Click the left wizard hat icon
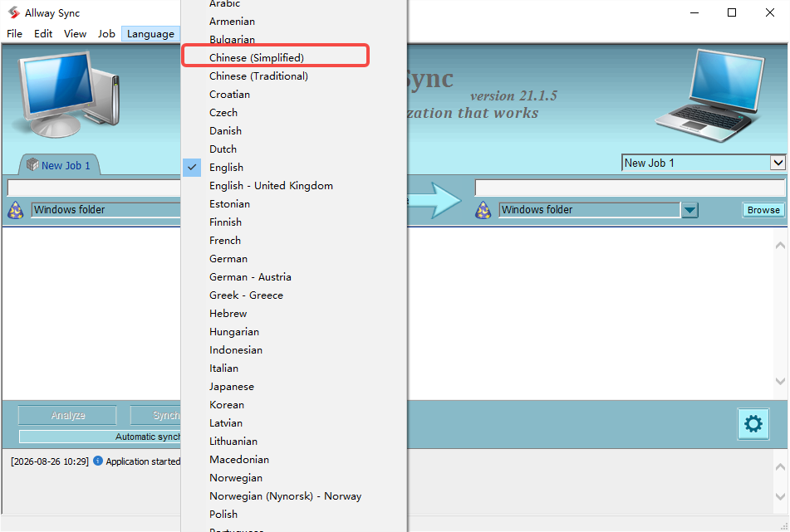790x532 pixels. (x=16, y=210)
